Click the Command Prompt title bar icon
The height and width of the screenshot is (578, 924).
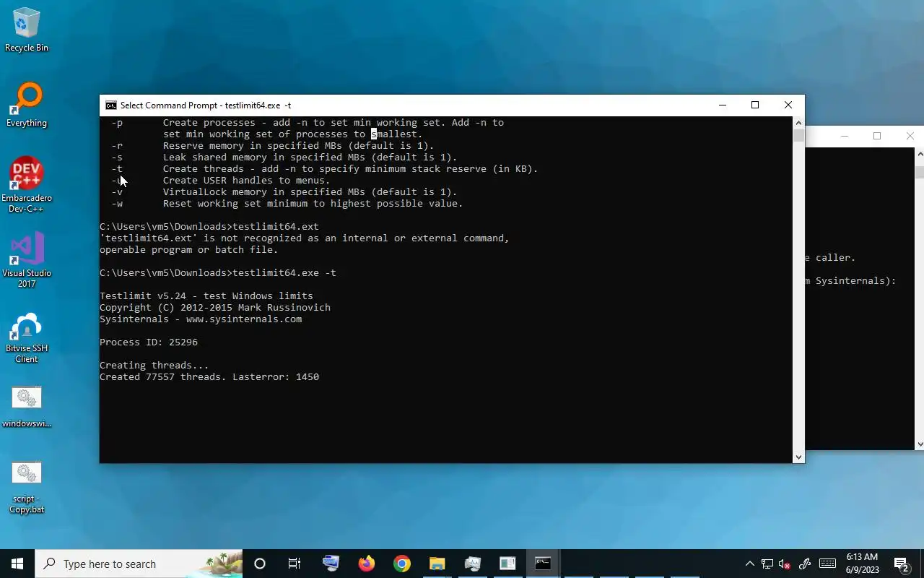click(110, 105)
